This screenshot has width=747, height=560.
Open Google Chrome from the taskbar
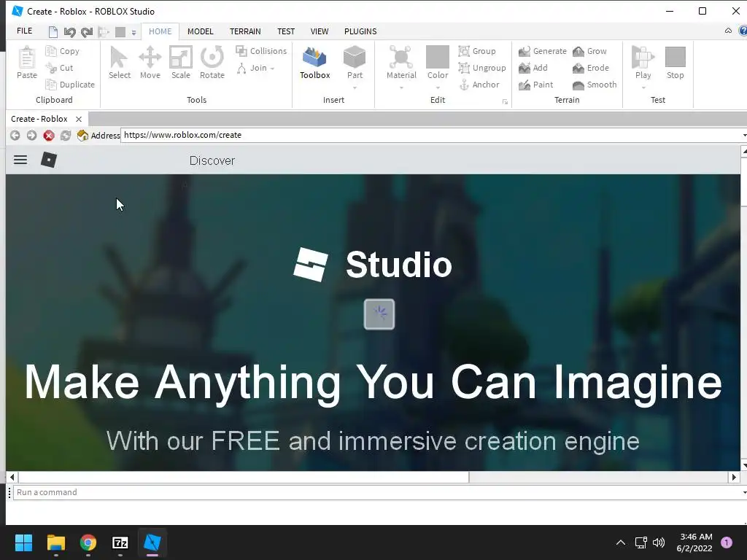[x=88, y=542]
